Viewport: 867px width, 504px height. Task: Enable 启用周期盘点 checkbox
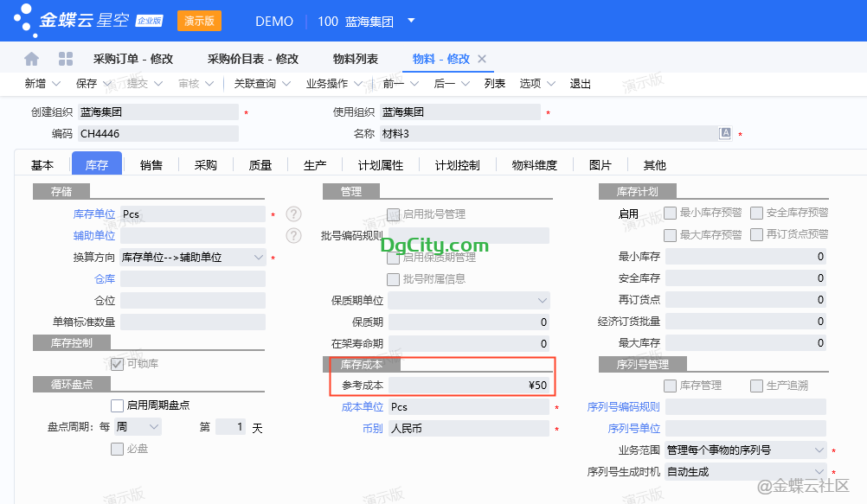point(118,405)
